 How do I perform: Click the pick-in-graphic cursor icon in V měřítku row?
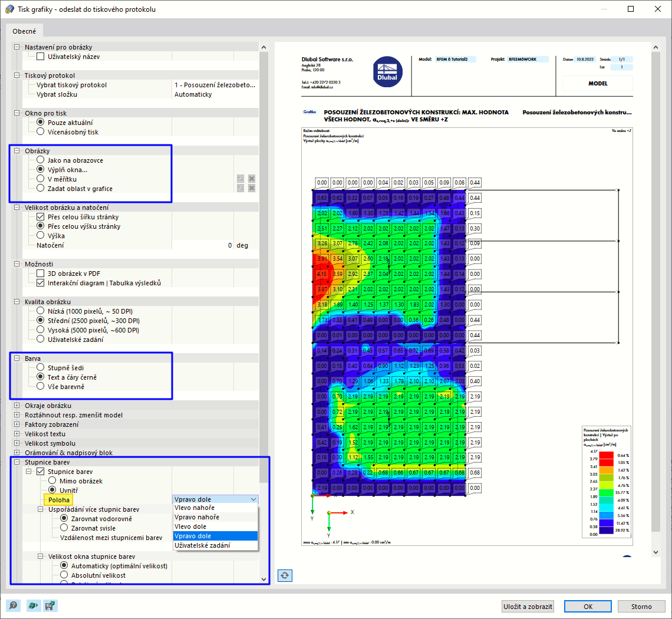(x=241, y=179)
